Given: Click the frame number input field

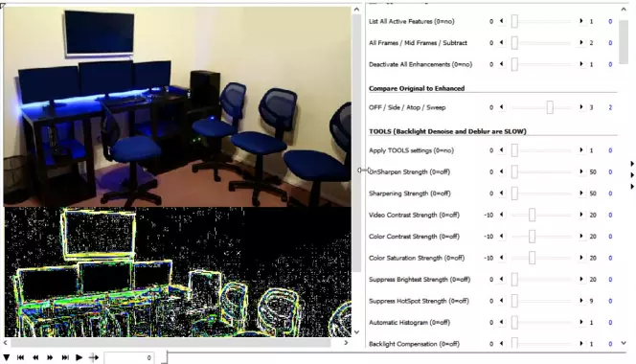Looking at the screenshot, I should click(x=129, y=357).
